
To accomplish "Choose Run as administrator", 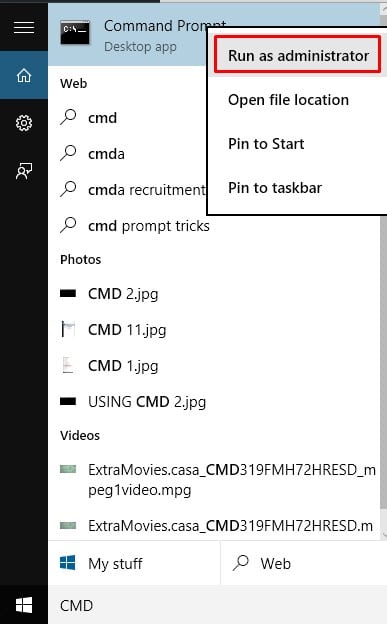I will point(298,55).
